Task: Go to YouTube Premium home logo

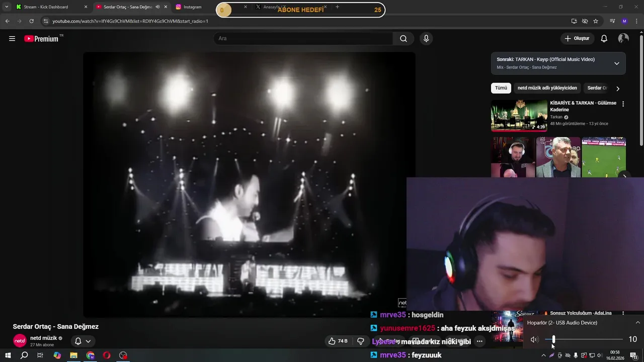Action: click(x=43, y=39)
